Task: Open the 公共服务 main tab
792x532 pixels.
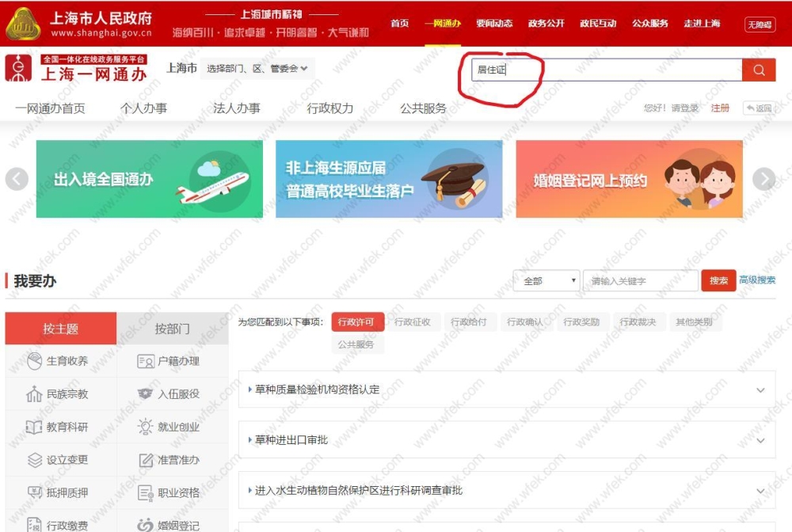Action: tap(423, 108)
